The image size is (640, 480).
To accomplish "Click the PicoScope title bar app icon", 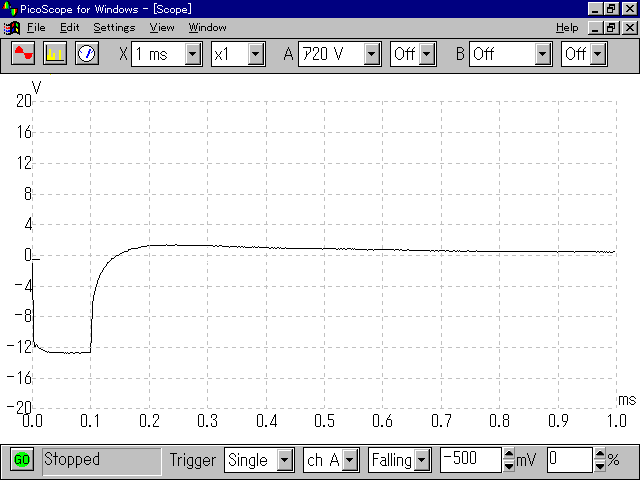I will 9,9.
